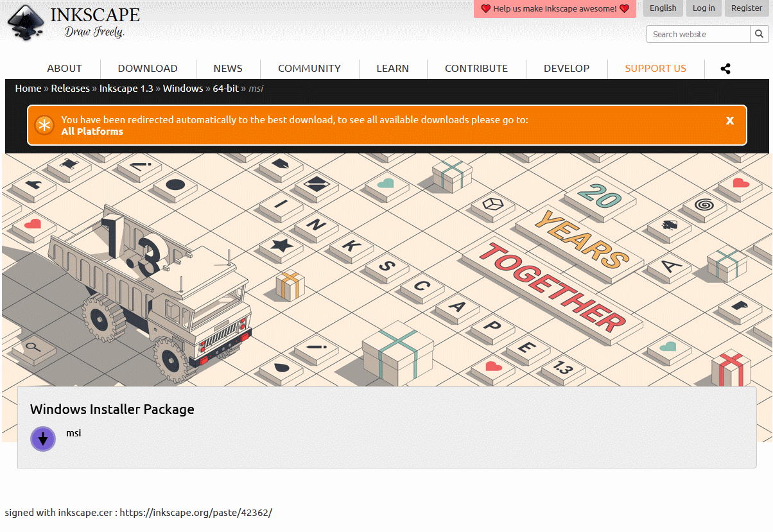Open Inkscape 1.3 breadcrumb link
The image size is (773, 532).
tap(126, 89)
